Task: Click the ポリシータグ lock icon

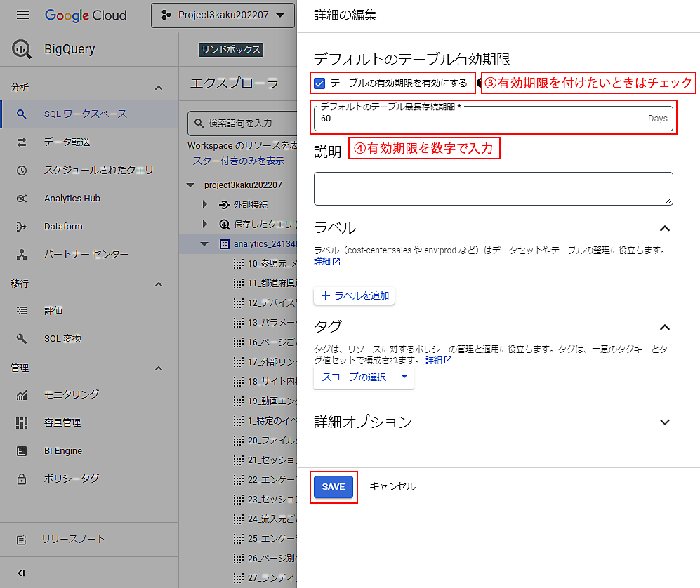Action: [x=22, y=479]
